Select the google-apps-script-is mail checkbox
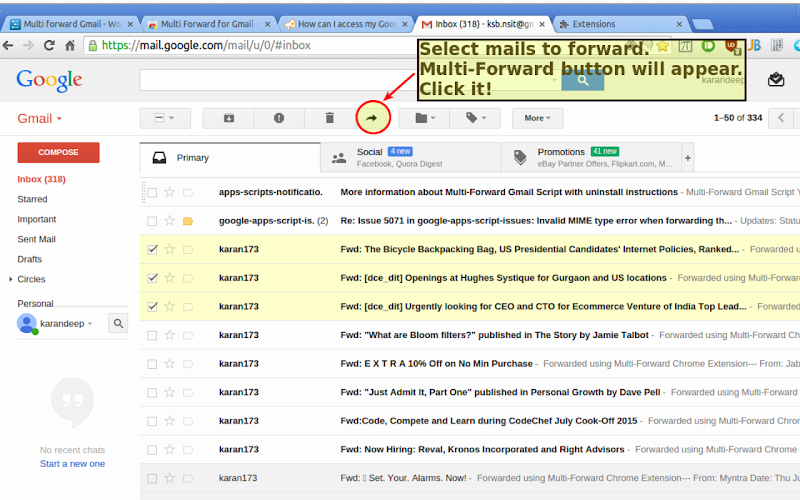 pos(152,221)
